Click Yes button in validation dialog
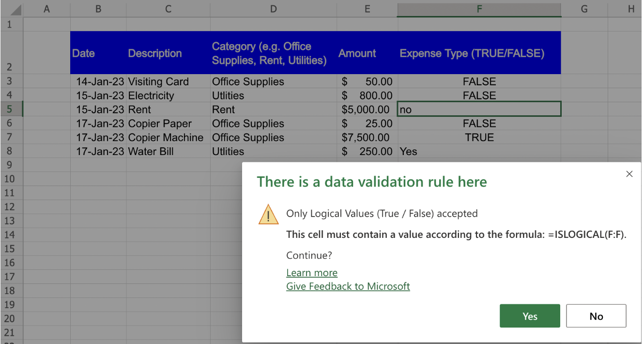Viewport: 644px width, 344px height. (x=529, y=316)
